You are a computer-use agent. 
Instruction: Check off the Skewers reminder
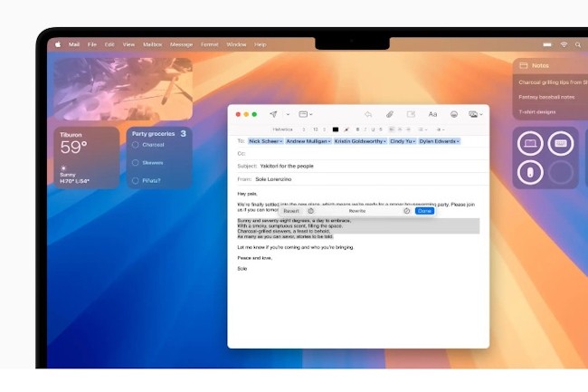[136, 163]
